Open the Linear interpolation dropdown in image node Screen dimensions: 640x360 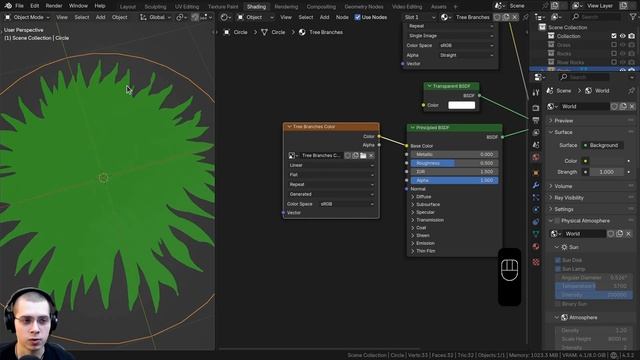(x=331, y=165)
